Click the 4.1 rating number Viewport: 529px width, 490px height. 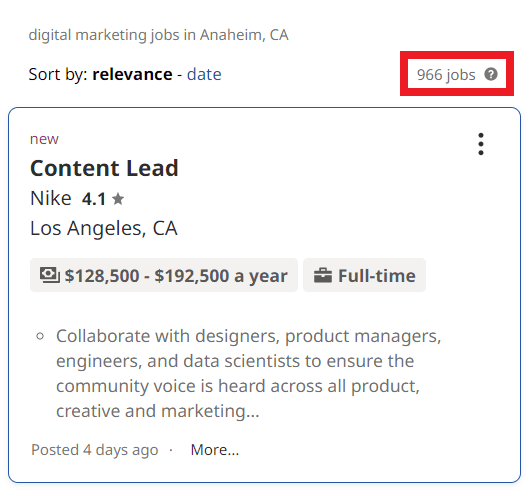[94, 199]
